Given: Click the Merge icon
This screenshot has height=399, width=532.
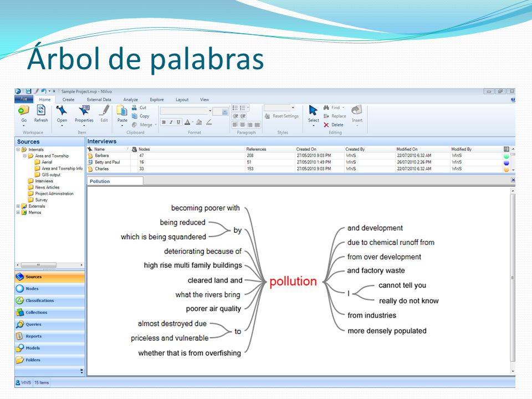Looking at the screenshot, I should [134, 125].
